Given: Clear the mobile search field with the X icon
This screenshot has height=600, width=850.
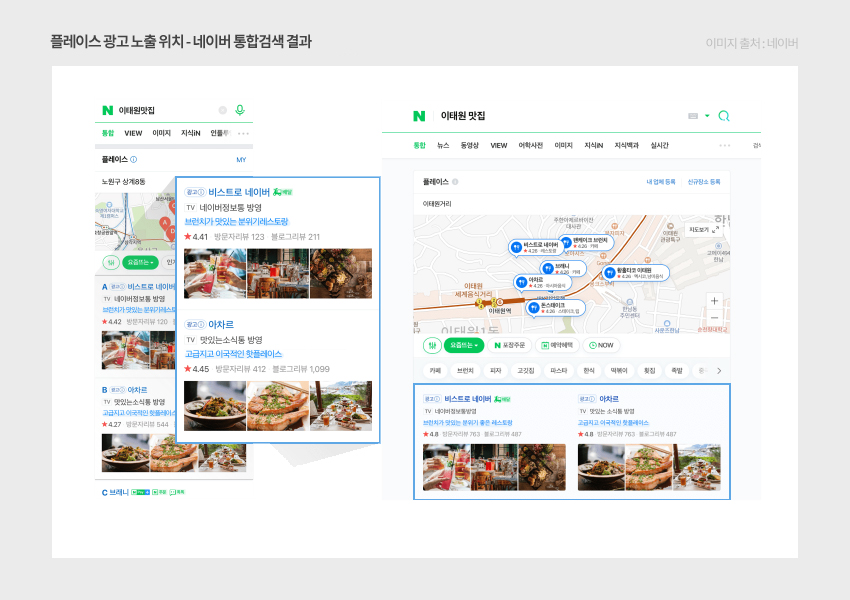Looking at the screenshot, I should [x=222, y=110].
